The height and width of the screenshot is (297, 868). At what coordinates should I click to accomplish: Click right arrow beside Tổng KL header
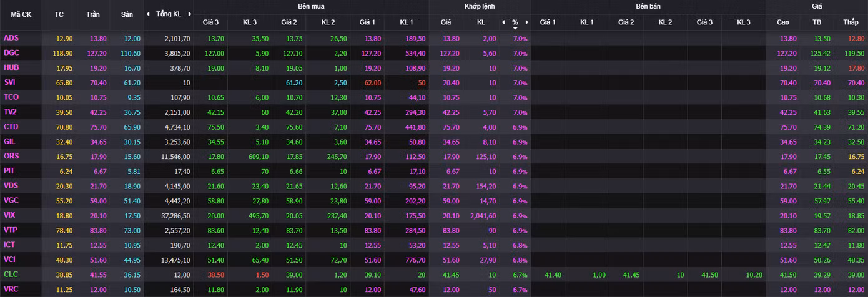point(189,14)
